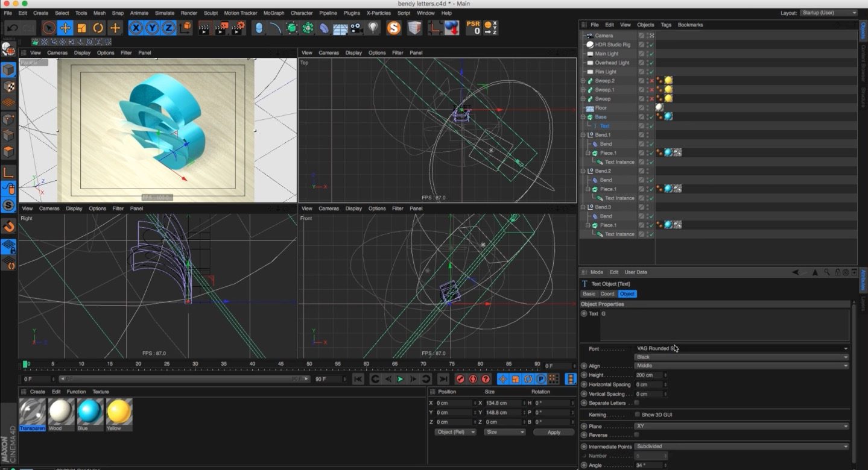Activate the Scale tool in top toolbar
This screenshot has height=470, width=868.
(x=81, y=28)
